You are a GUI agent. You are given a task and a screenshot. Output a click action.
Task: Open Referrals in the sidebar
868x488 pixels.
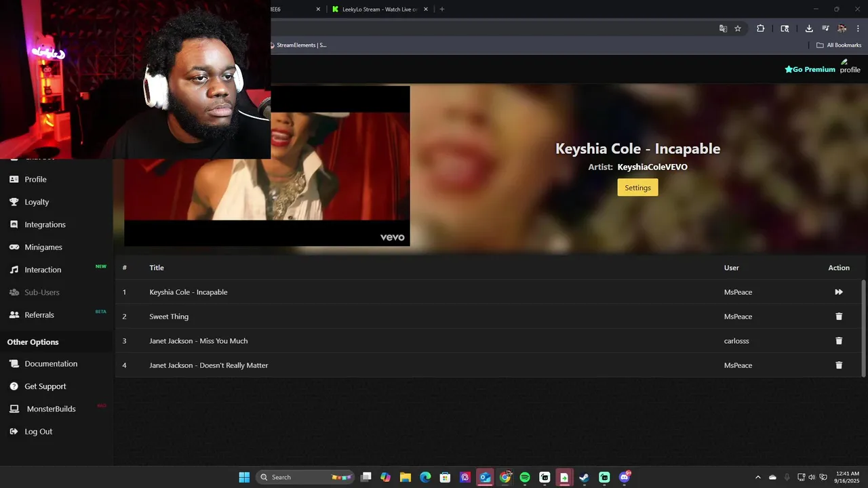tap(39, 315)
